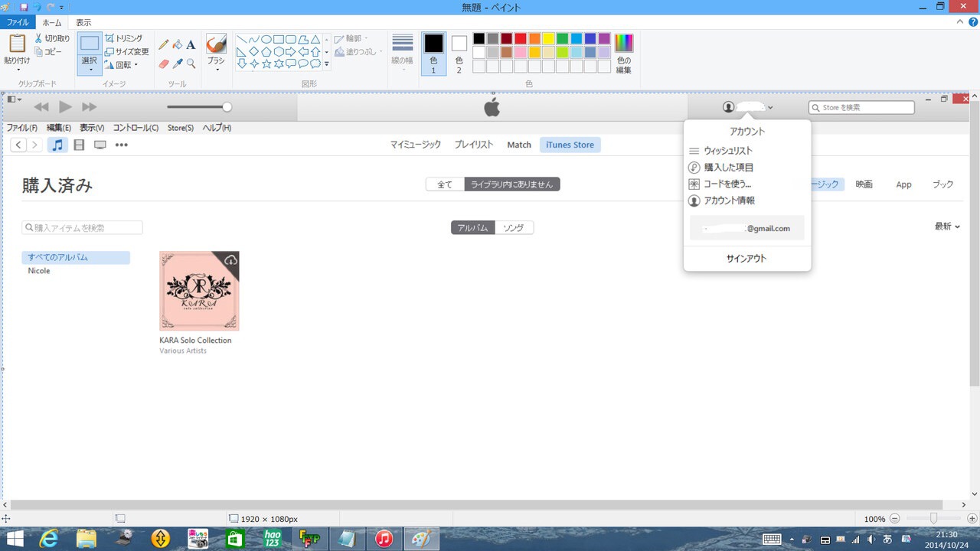Open the Paint 表示 tab
Screen dimensions: 980x551
(83, 23)
